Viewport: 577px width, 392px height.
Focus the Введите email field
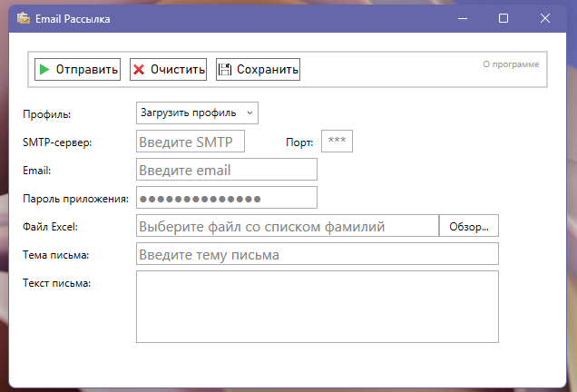click(227, 170)
